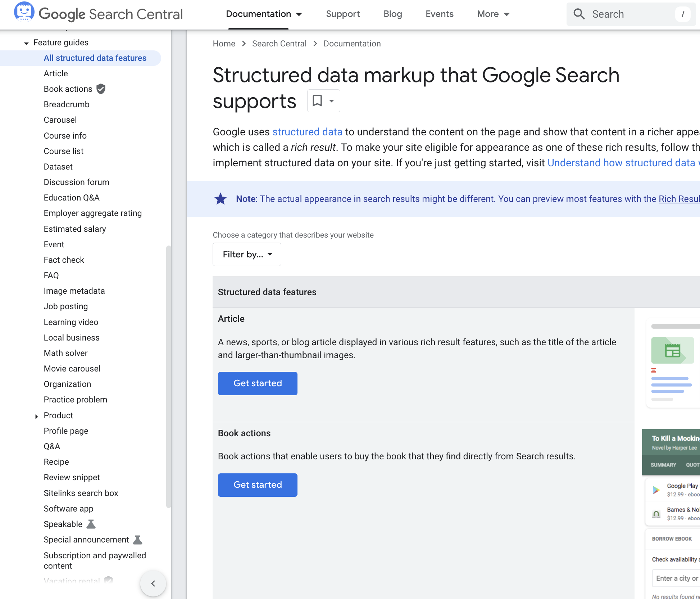The width and height of the screenshot is (700, 599).
Task: Open the More dropdown menu
Action: click(x=493, y=14)
